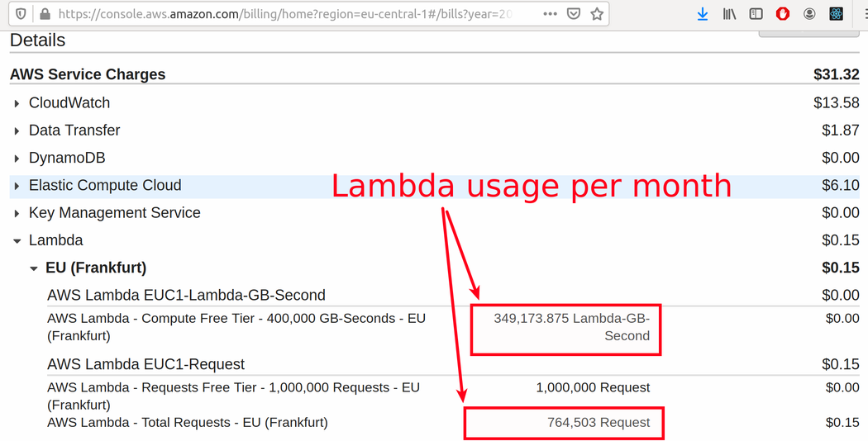Click the red ad-blocker extension icon
Viewport: 868px width, 441px height.
(x=783, y=14)
